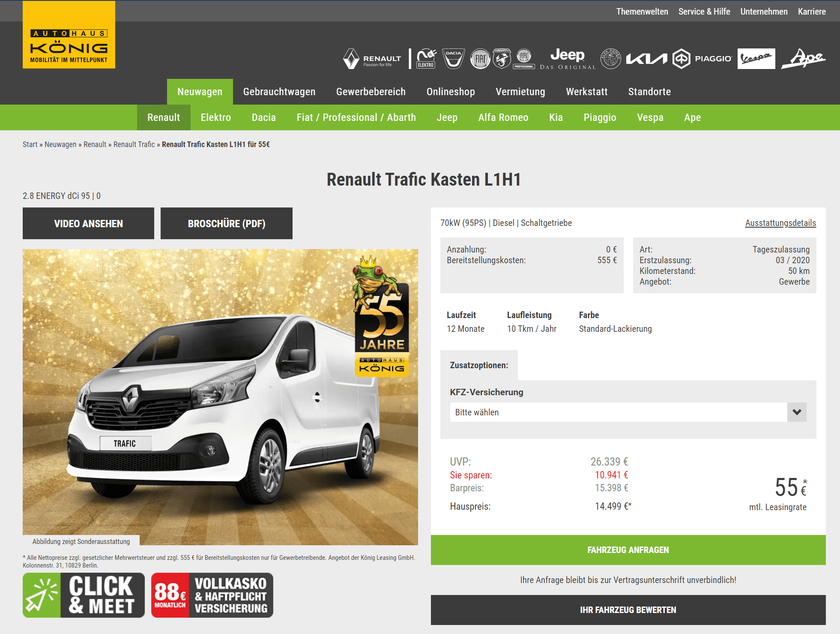Click the Laufzeit value 12 Monate
This screenshot has height=634, width=840.
[466, 329]
